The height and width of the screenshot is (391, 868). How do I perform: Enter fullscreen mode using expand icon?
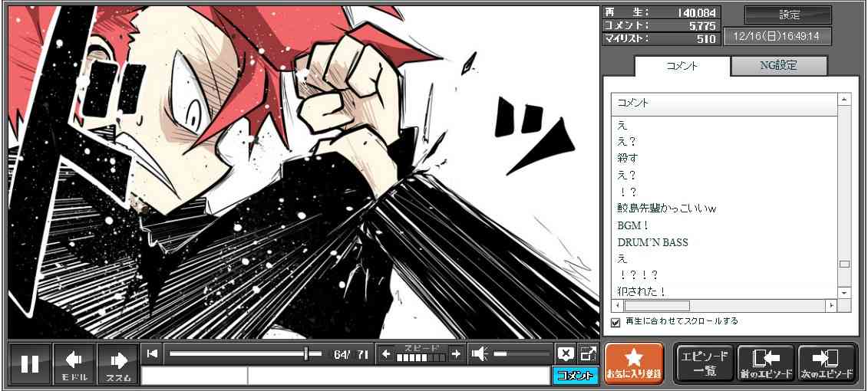pyautogui.click(x=588, y=353)
